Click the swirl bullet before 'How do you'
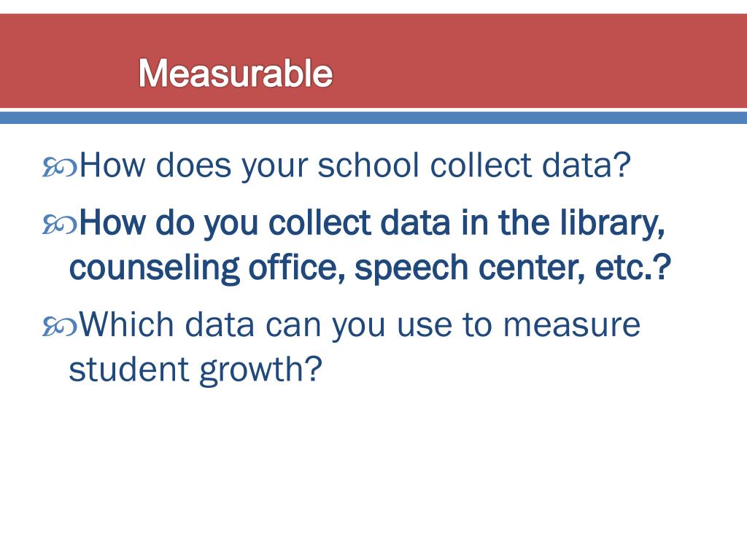Image resolution: width=747 pixels, height=560 pixels. pyautogui.click(x=60, y=225)
